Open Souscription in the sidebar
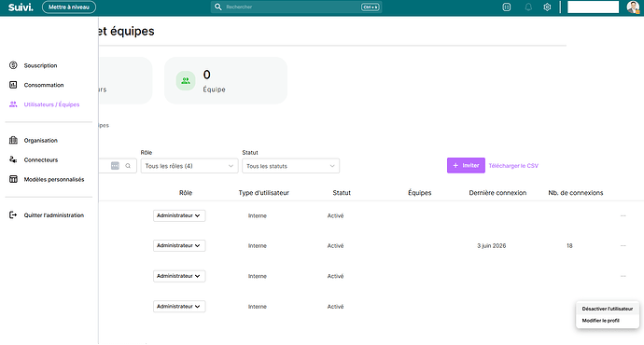 pyautogui.click(x=40, y=65)
